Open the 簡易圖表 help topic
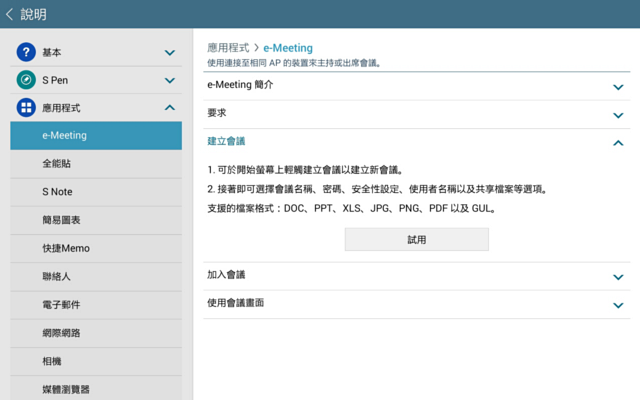Image resolution: width=640 pixels, height=400 pixels. pos(96,220)
